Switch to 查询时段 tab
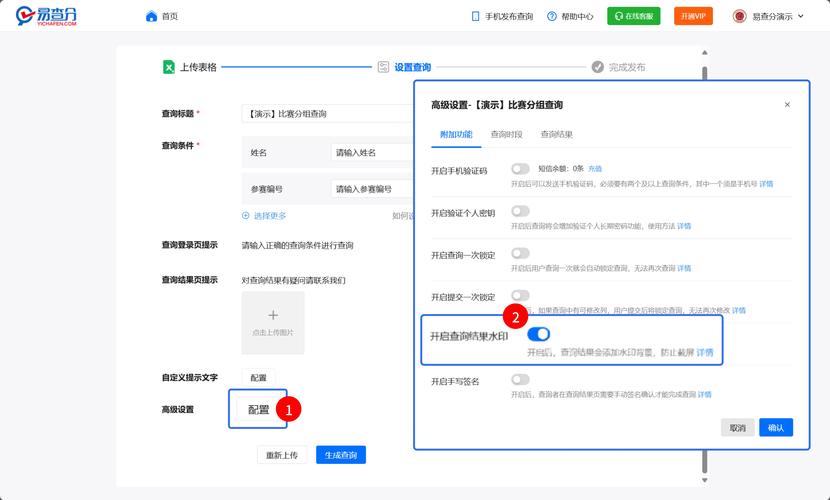The image size is (830, 500). click(x=507, y=134)
